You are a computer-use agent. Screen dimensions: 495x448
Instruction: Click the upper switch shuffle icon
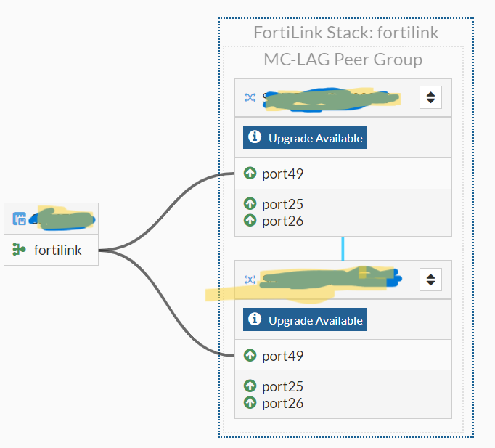pos(250,97)
